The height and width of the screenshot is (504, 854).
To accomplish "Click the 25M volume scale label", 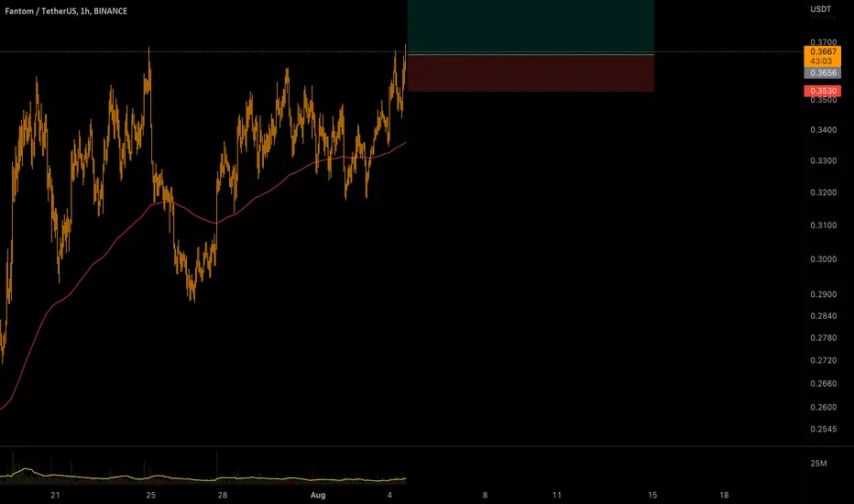I will click(x=818, y=463).
